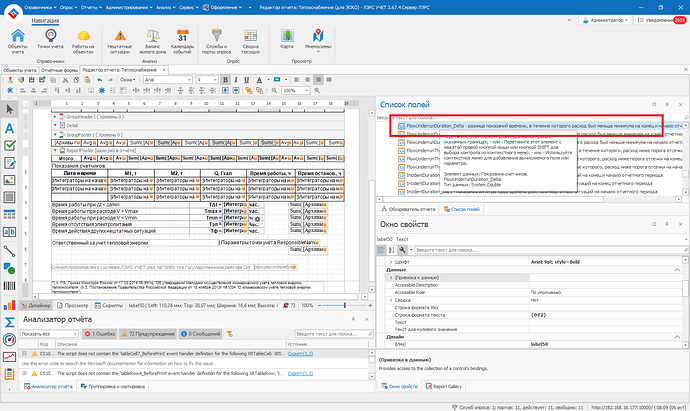Image resolution: width=690 pixels, height=411 pixels.
Task: Toggle alphabetical sort in properties window
Action: point(391,250)
